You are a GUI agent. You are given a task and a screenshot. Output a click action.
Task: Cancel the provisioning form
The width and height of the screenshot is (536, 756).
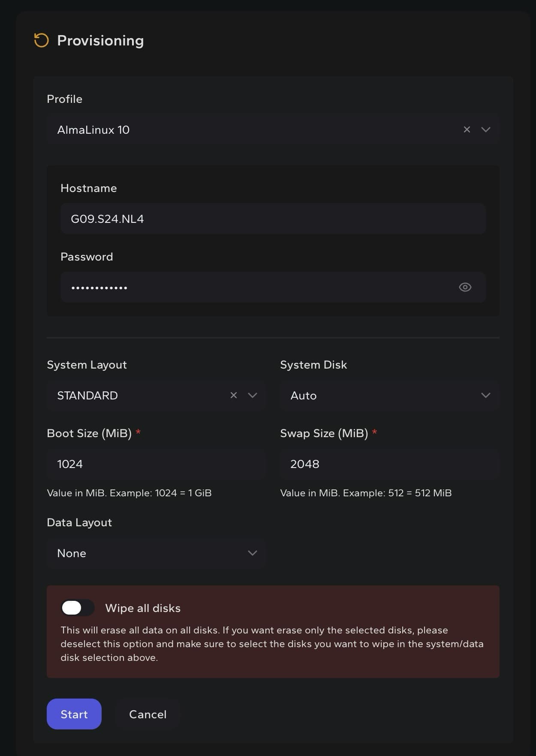pyautogui.click(x=148, y=714)
